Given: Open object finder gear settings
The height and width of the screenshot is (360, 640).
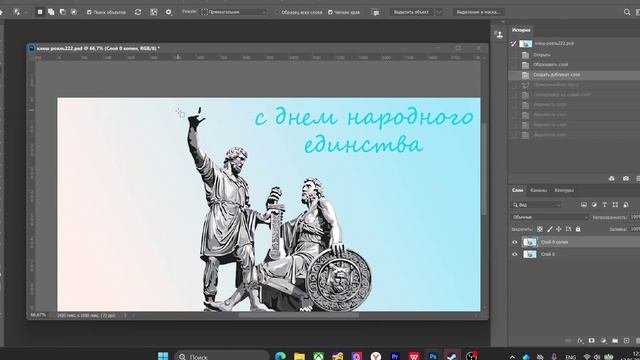Looking at the screenshot, I should pos(169,12).
